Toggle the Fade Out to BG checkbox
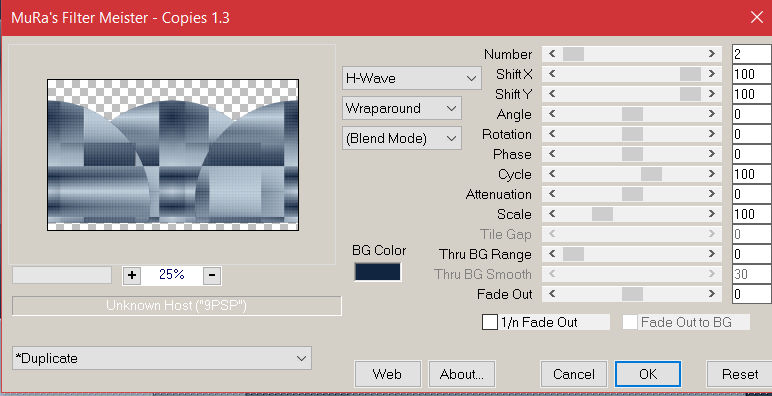772x396 pixels. pyautogui.click(x=630, y=322)
